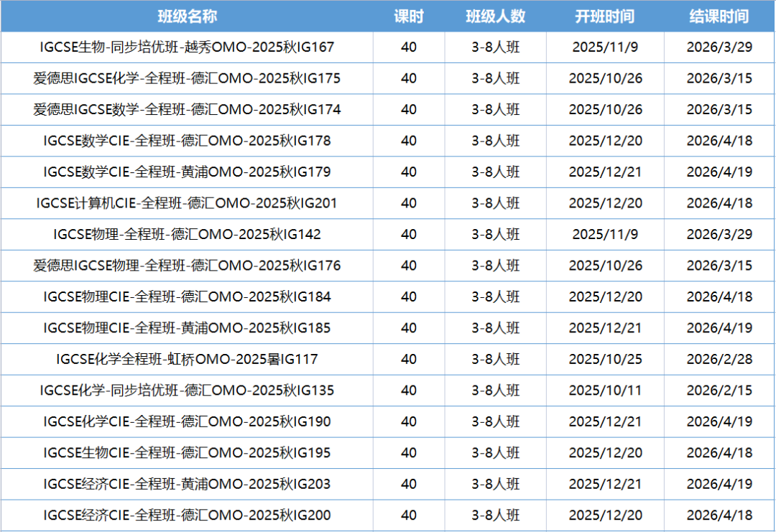Select the IGCSE化学-同步培优班 IG135 class cell
Screen dimensions: 776x532
tap(187, 391)
